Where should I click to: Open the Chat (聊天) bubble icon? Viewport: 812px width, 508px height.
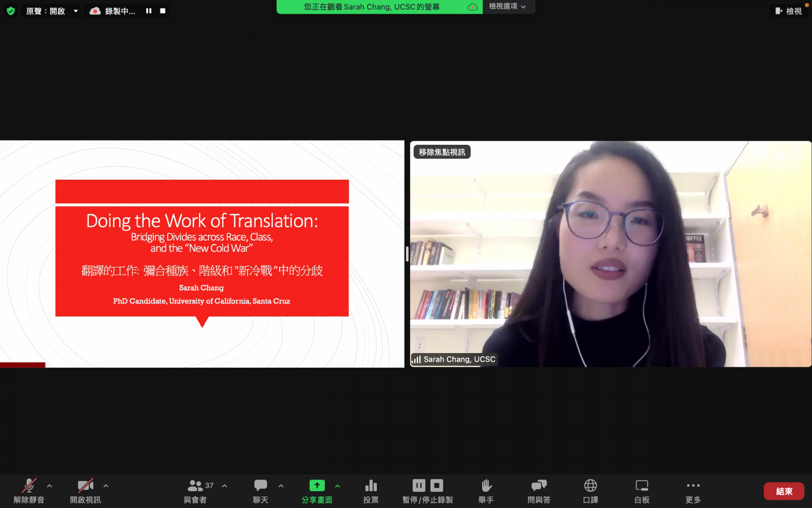260,486
